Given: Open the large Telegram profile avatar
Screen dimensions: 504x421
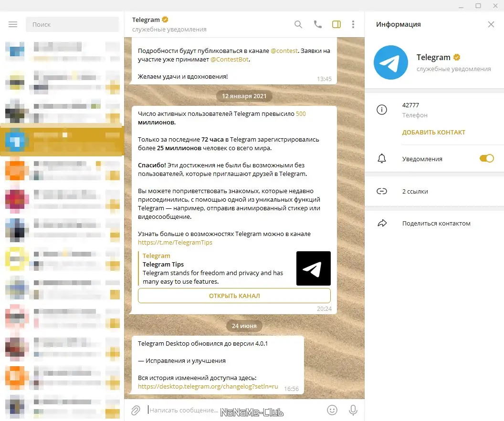Looking at the screenshot, I should click(x=390, y=62).
